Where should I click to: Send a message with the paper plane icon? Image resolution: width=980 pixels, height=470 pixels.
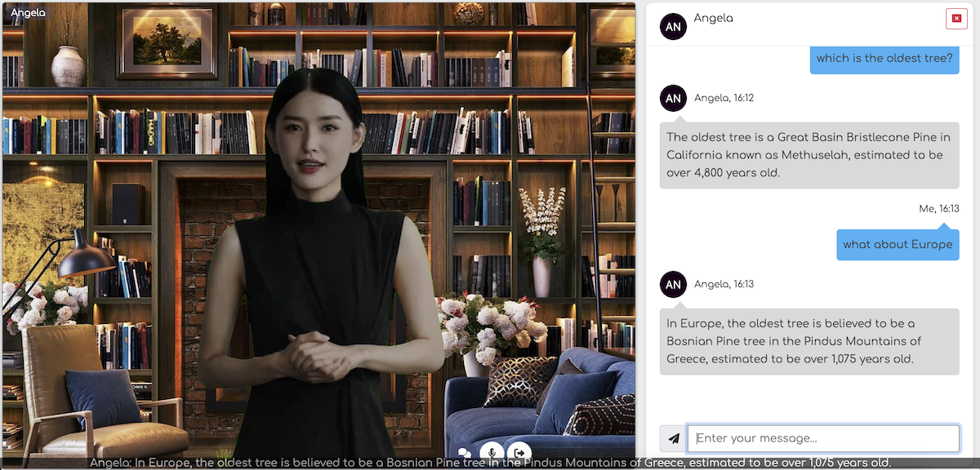pos(672,438)
